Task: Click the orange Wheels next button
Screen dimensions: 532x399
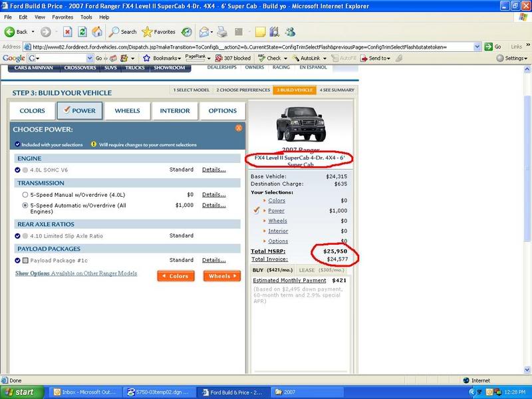Action: click(222, 276)
